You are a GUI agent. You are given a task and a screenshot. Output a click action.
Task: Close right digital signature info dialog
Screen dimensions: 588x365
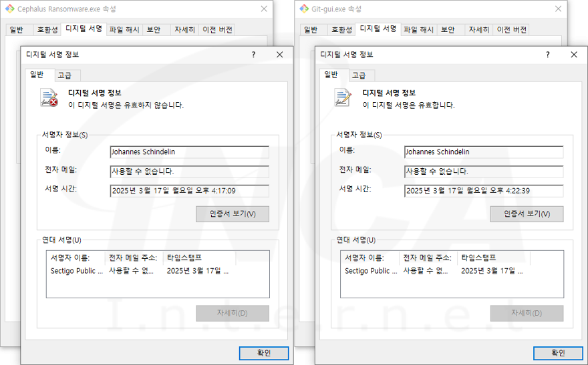tap(574, 55)
